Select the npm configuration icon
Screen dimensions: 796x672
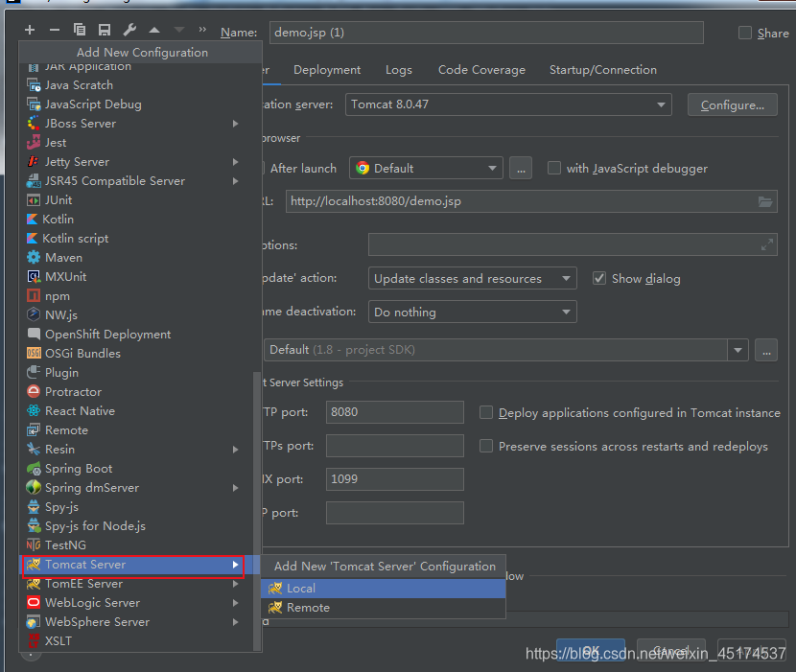click(34, 296)
